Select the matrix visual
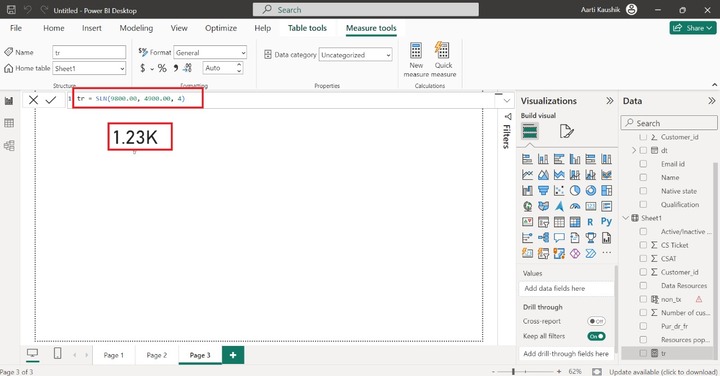This screenshot has width=720, height=376. 575,222
